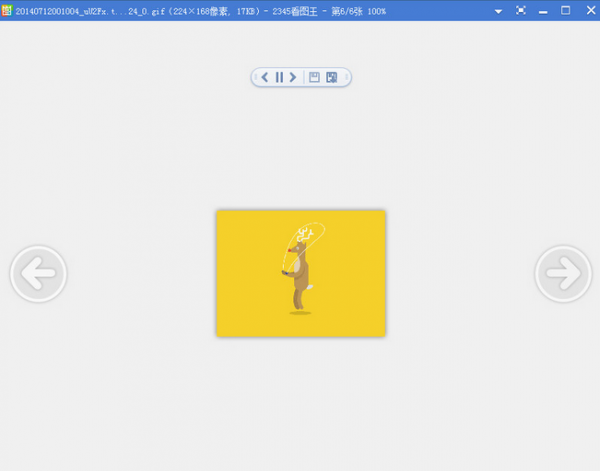Click the GIF filename text in title bar
The width and height of the screenshot is (600, 471).
click(88, 11)
